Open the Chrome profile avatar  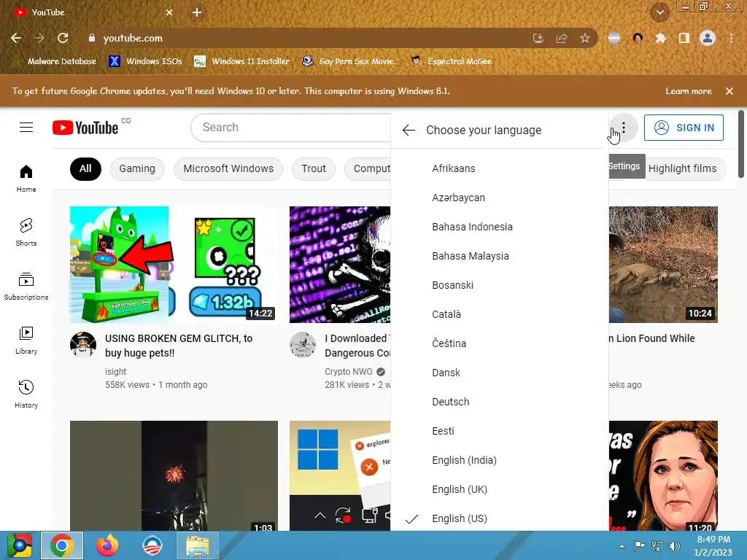(708, 38)
